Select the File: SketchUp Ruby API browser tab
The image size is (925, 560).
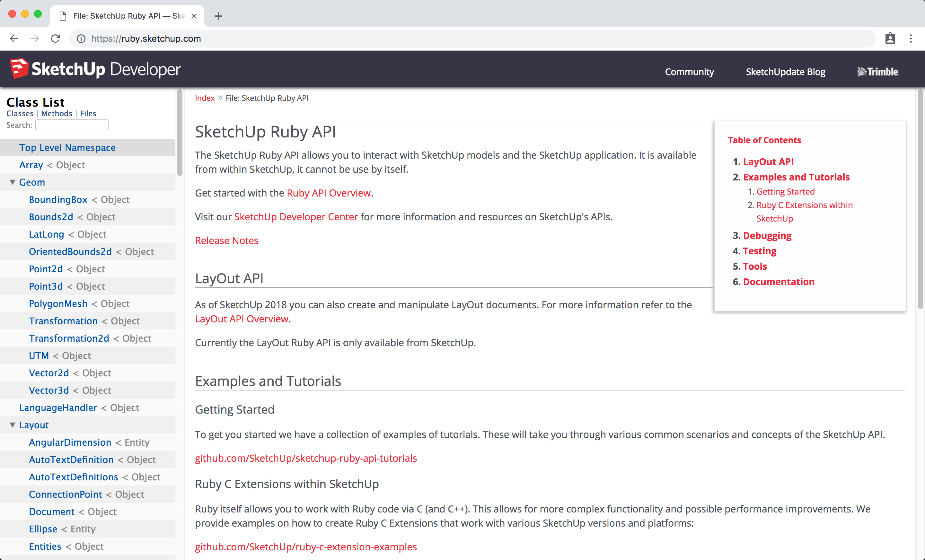127,16
